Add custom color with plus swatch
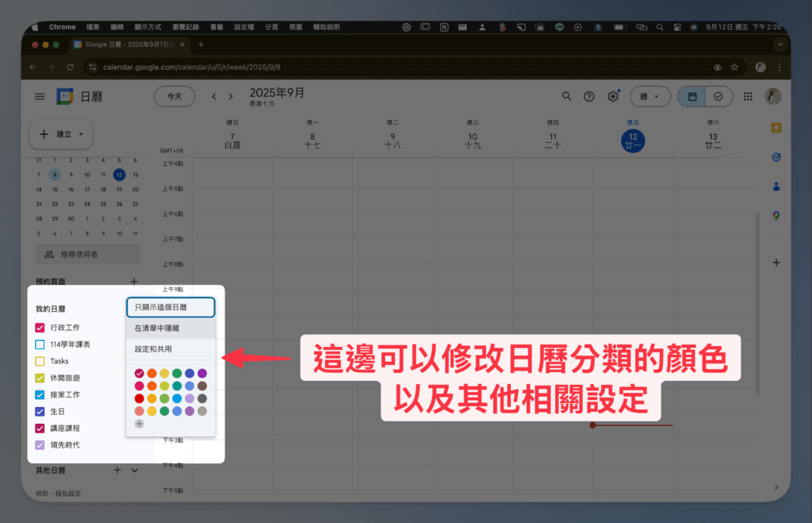 [140, 424]
